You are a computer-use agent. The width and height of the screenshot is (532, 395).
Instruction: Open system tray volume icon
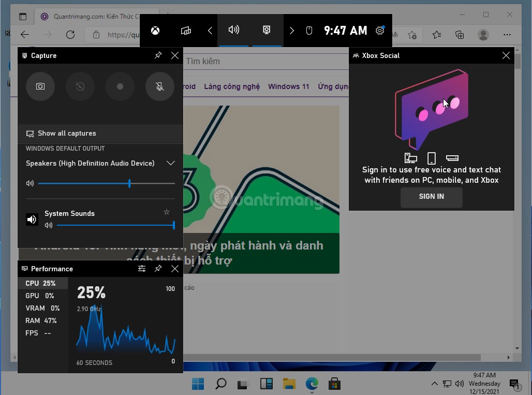pyautogui.click(x=460, y=384)
